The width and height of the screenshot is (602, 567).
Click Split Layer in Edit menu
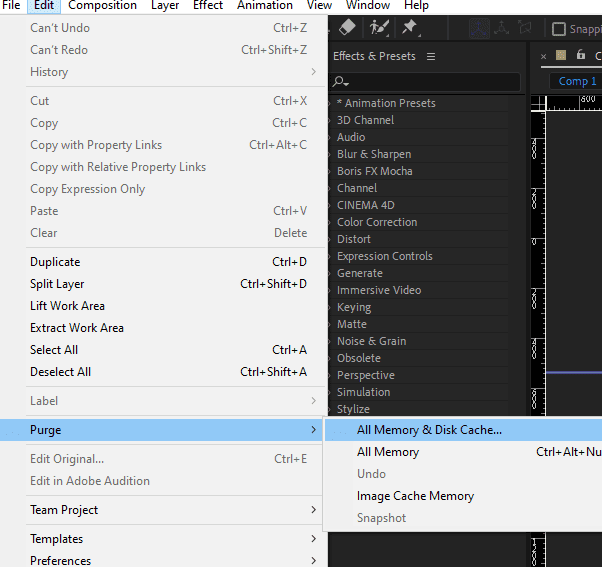(57, 284)
